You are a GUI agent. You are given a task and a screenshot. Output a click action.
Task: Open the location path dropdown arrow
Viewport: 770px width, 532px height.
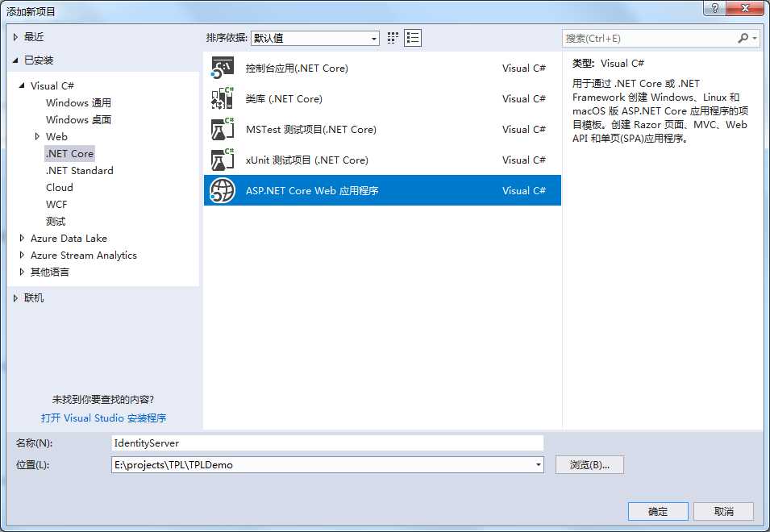[539, 465]
